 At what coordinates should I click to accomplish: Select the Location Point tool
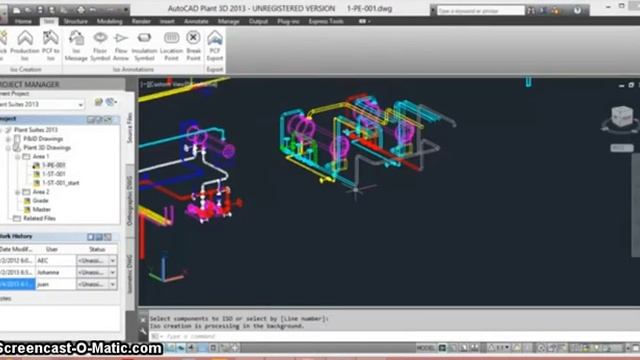[171, 46]
